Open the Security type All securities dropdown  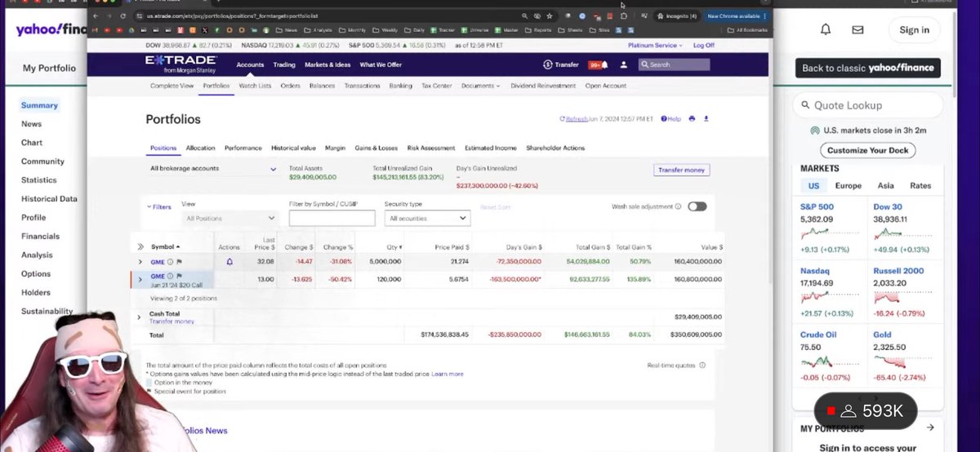(428, 218)
